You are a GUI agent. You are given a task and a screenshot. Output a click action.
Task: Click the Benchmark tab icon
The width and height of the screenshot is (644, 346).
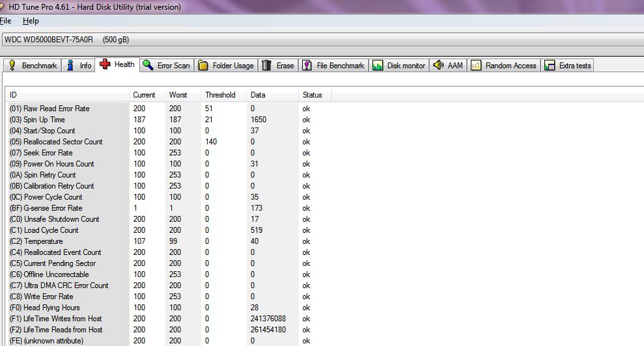point(12,66)
